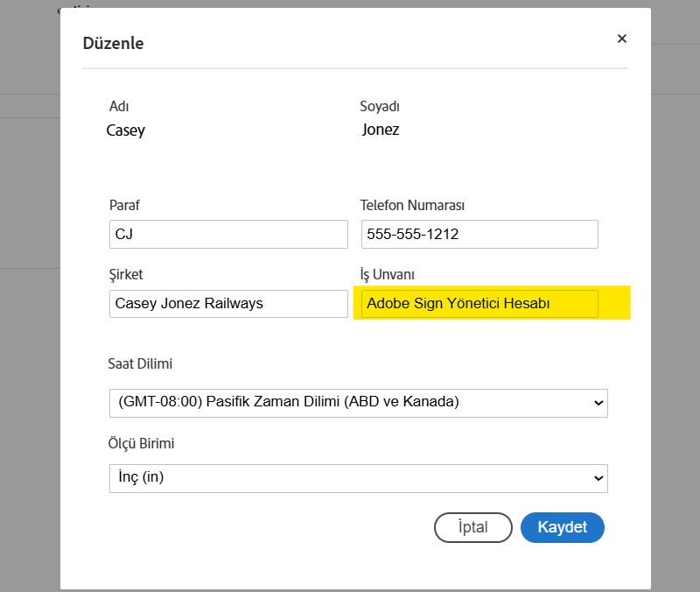Image resolution: width=700 pixels, height=592 pixels.
Task: Click the Paraf label
Action: coord(124,205)
